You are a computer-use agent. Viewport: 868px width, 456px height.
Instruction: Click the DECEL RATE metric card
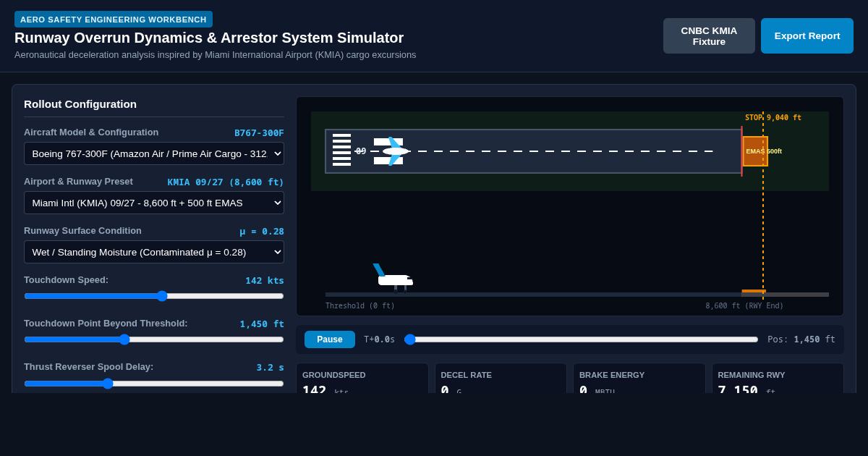501,379
